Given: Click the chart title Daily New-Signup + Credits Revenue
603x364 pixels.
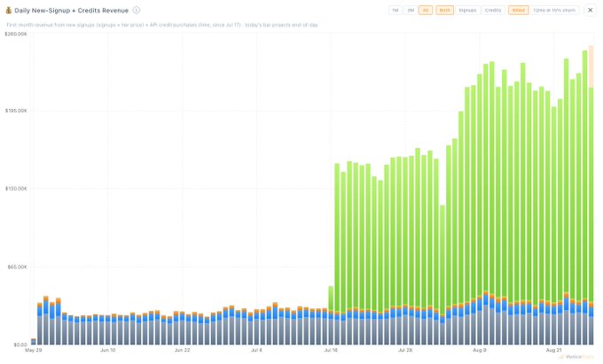Looking at the screenshot, I should [72, 11].
